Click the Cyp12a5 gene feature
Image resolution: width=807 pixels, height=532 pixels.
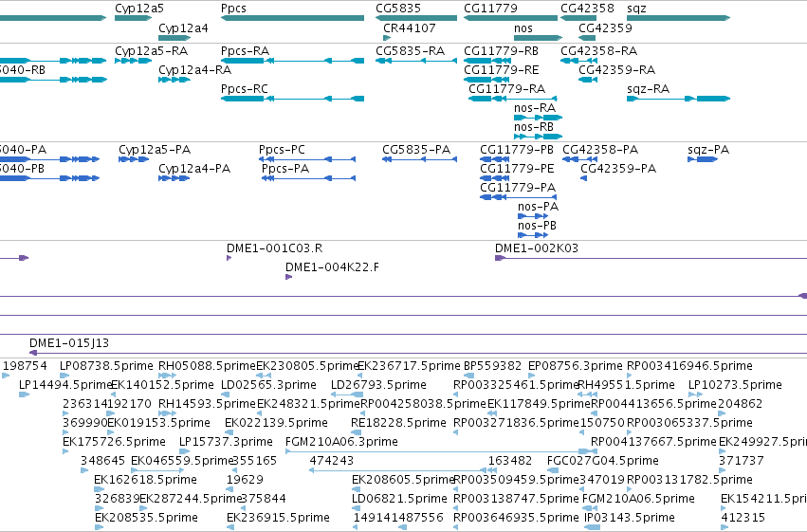click(x=134, y=18)
